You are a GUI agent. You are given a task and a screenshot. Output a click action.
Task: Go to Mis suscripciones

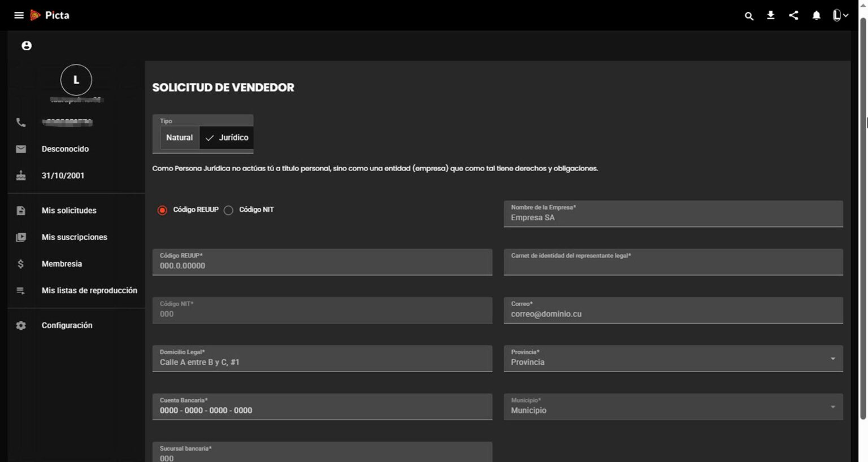[74, 237]
